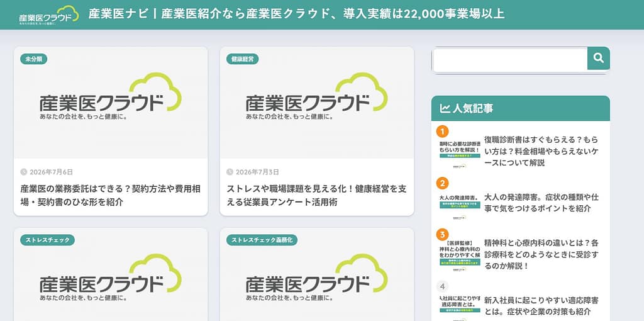
Task: Open popular article 復職診断書はすぐもらえる？
Action: click(x=541, y=151)
